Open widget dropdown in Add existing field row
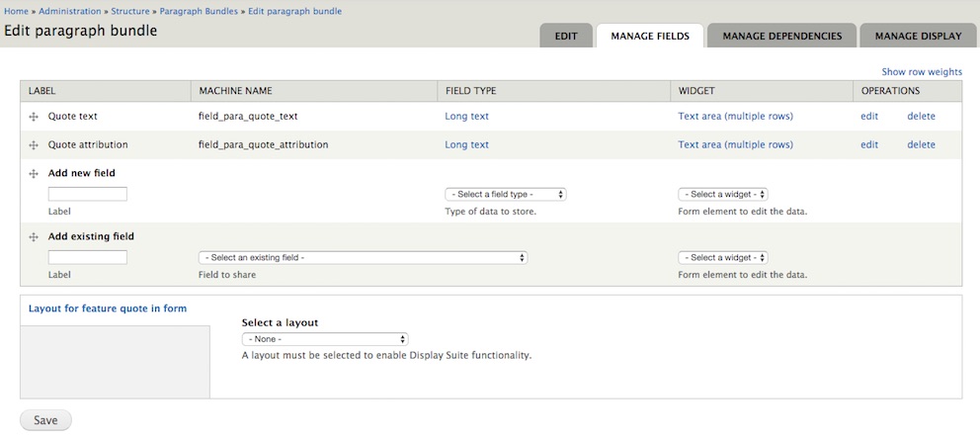The width and height of the screenshot is (980, 441). 722,258
